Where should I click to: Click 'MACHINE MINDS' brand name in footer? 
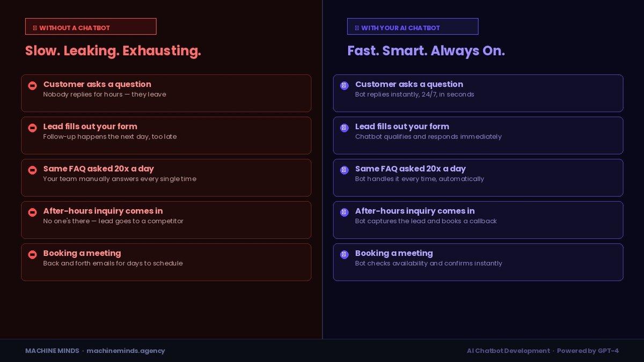(52, 351)
